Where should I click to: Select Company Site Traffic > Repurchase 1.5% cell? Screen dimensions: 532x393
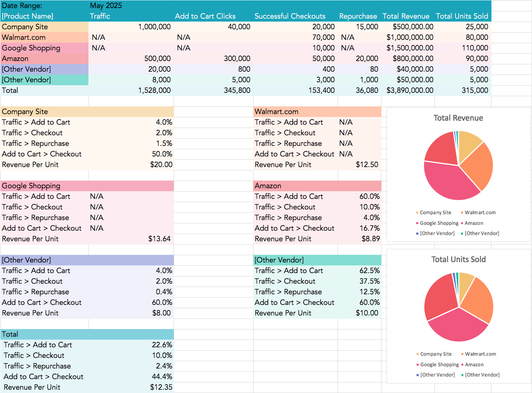tap(164, 143)
